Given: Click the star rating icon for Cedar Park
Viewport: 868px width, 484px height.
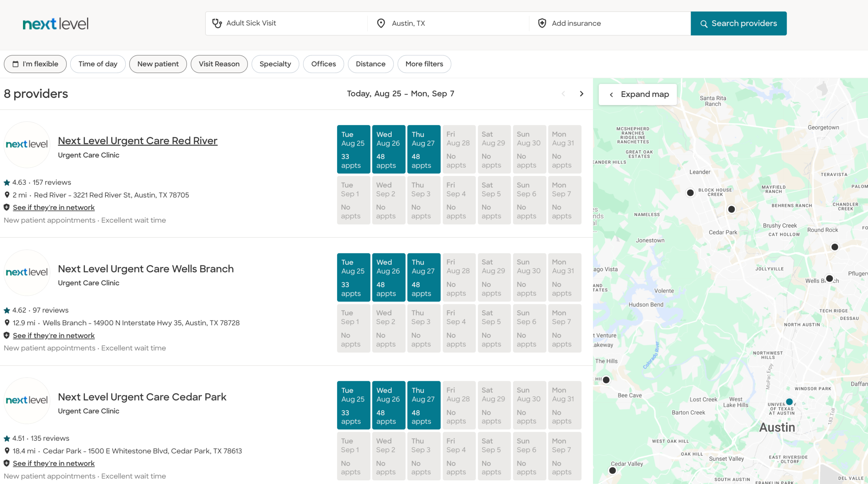Looking at the screenshot, I should click(7, 439).
